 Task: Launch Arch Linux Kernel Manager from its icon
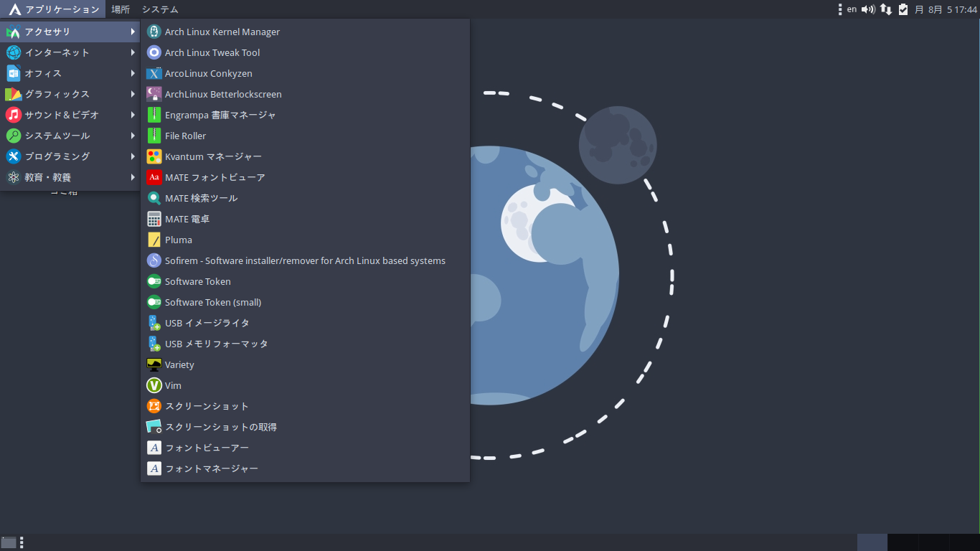154,32
